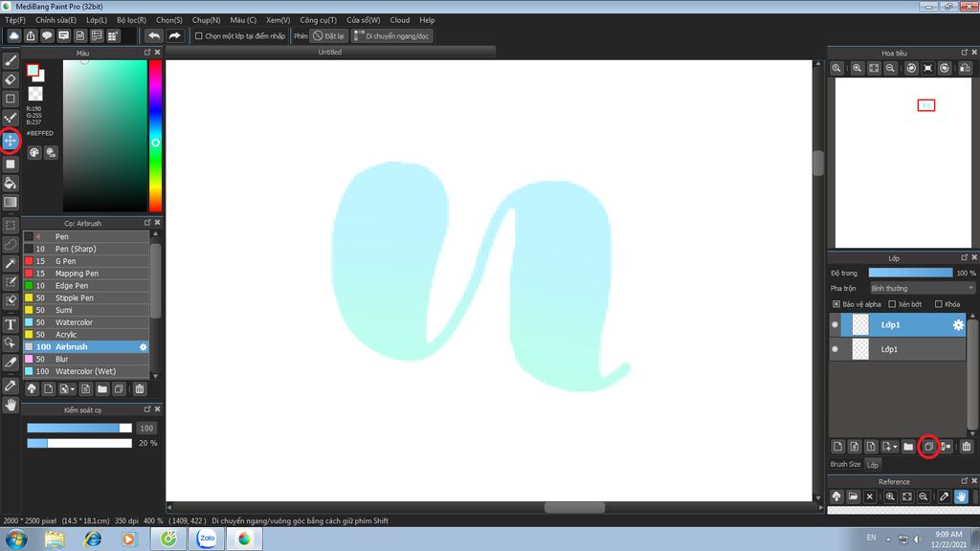Click the canvas horizontal scrollbar thumb
This screenshot has height=551, width=980.
coord(574,507)
